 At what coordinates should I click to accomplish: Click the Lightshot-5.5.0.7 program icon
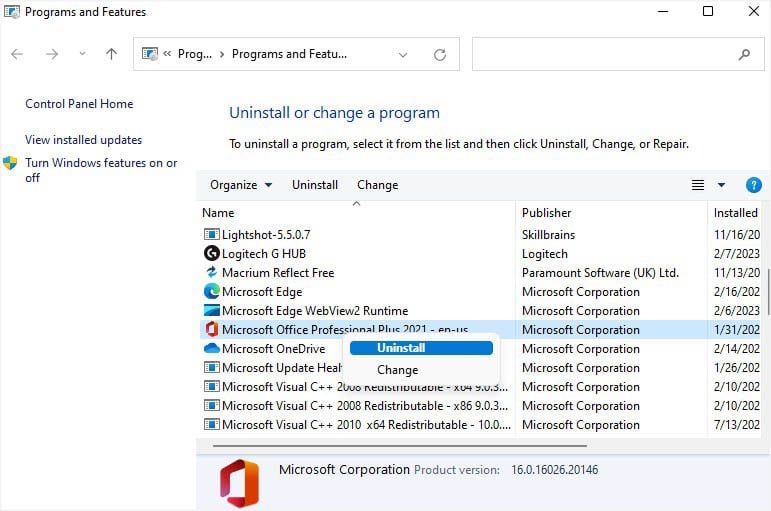(x=211, y=235)
